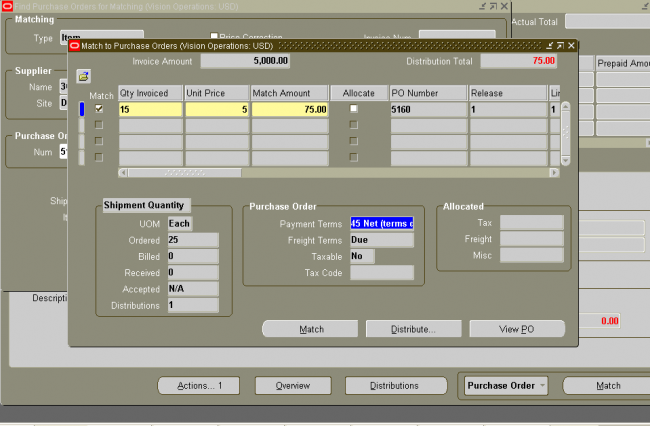Viewport: 650px width, 426px height.
Task: Click the Taxable field showing No
Action: coord(362,256)
